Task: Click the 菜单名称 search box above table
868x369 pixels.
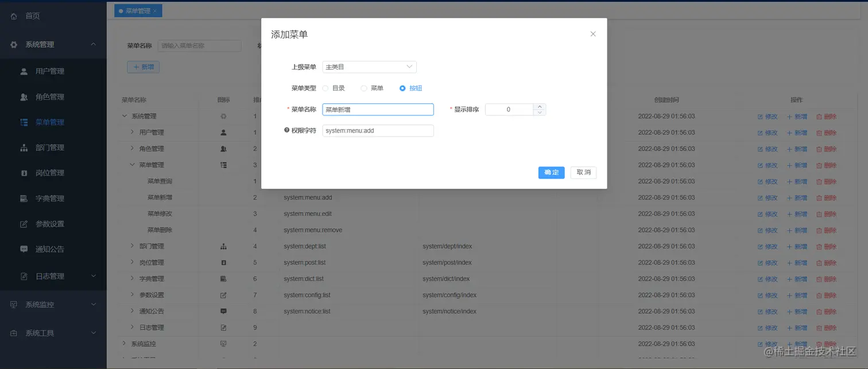Action: coord(199,46)
